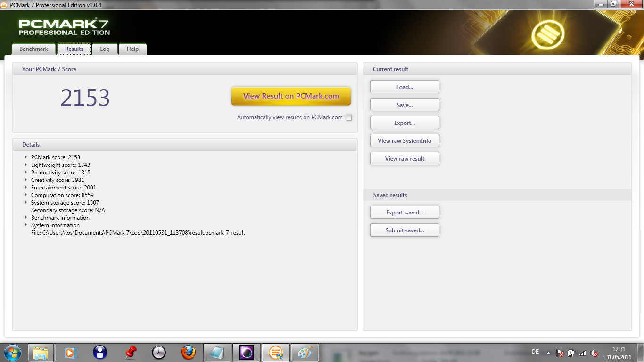Select the Results tab
644x362 pixels.
(x=74, y=49)
